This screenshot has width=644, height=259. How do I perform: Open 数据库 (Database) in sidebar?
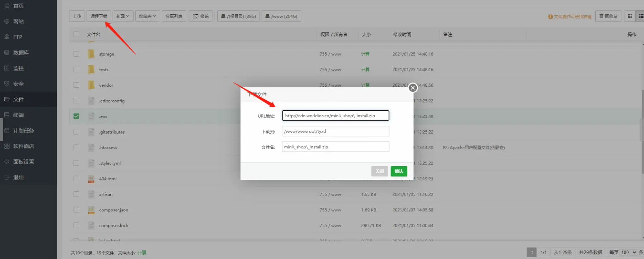pyautogui.click(x=21, y=53)
